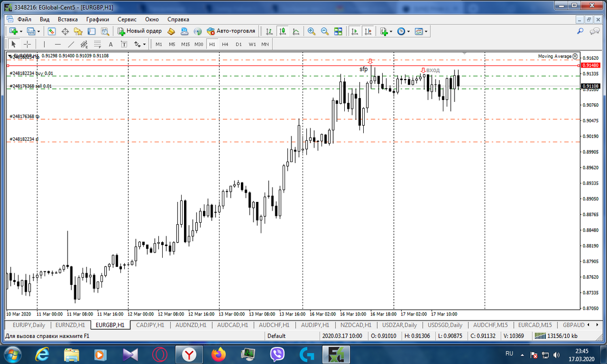The image size is (607, 364).
Task: Open the profiles icon
Action: 31,31
